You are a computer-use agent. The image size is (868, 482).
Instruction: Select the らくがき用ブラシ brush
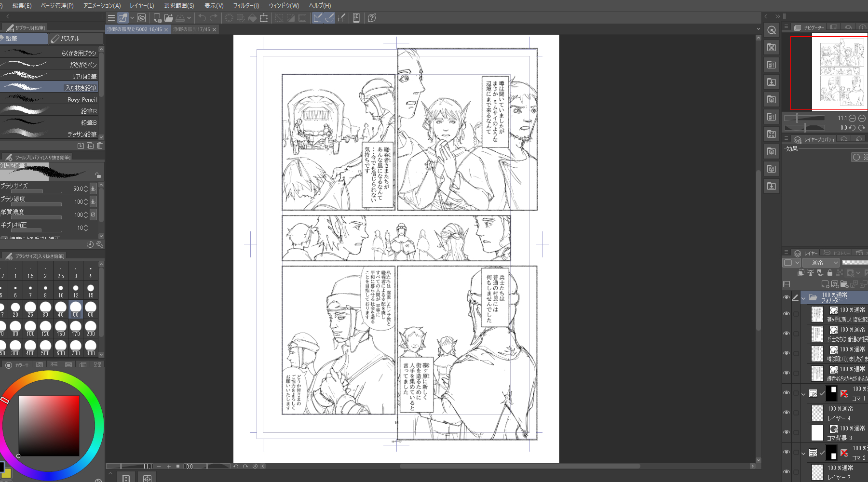tap(49, 53)
